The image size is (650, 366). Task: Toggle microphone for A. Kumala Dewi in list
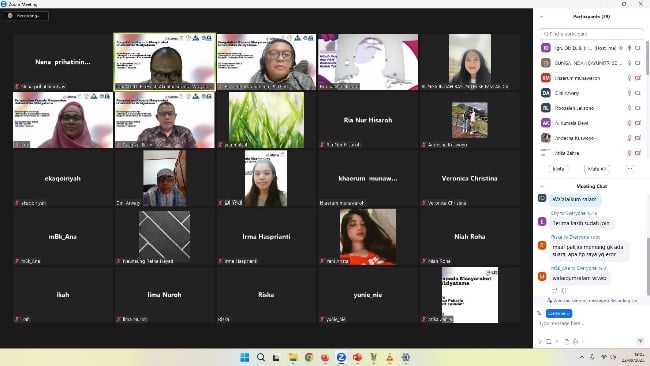pyautogui.click(x=629, y=123)
